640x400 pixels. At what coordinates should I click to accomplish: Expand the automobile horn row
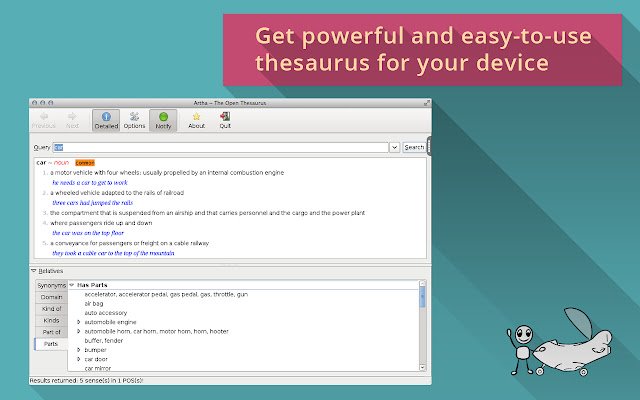click(x=79, y=331)
